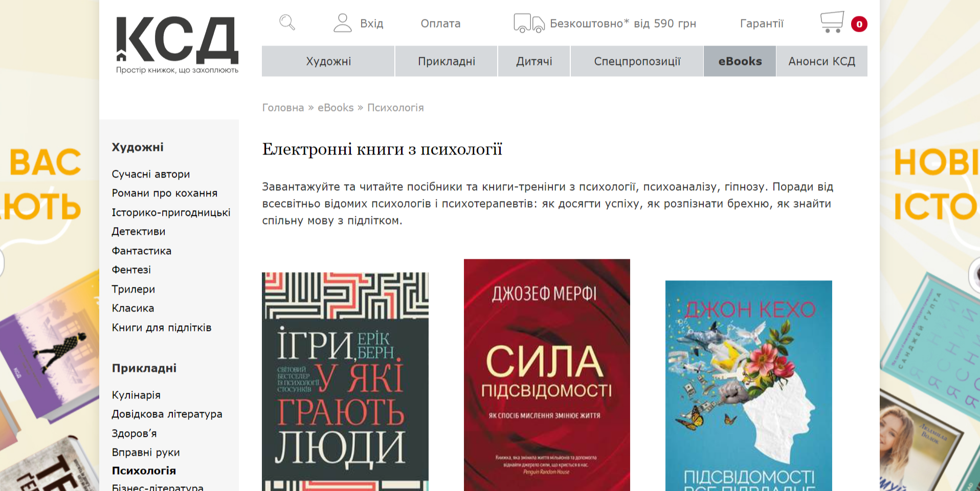Click the Оплата link

440,24
